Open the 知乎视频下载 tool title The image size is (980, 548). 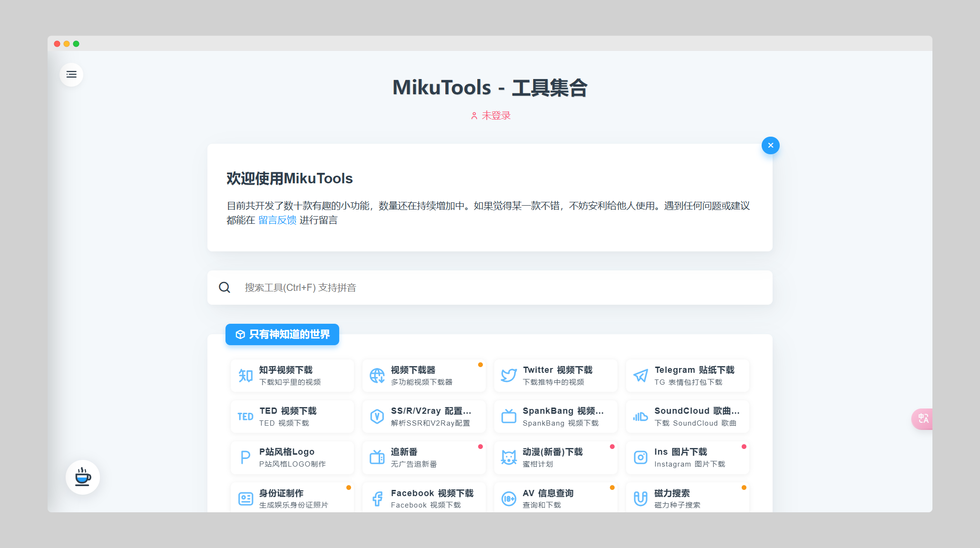point(286,370)
